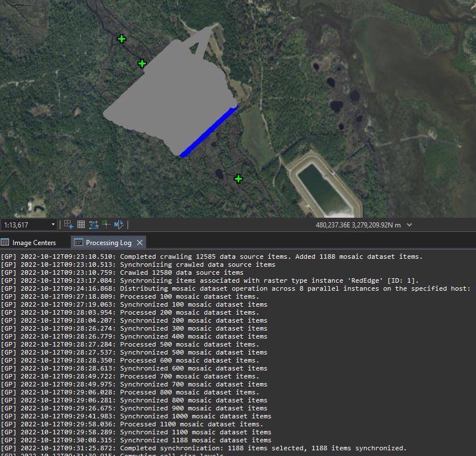Screen dimensions: 476x456
Task: Click the topmost green cross marker on the map
Action: click(x=121, y=38)
